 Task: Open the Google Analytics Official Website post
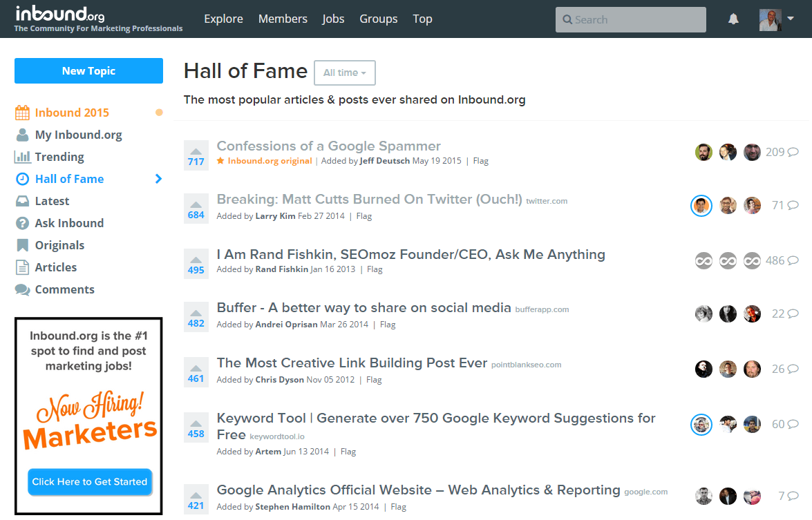pos(418,490)
